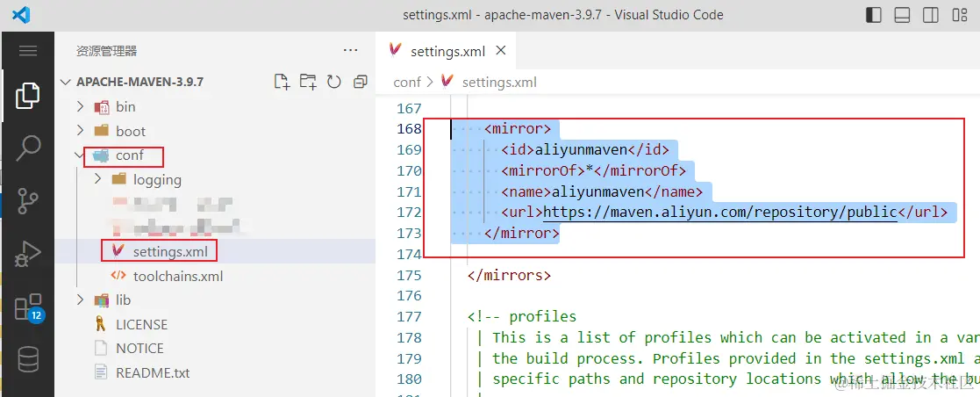Open explorer panel more actions menu
Screen dimensions: 980x397
351,51
